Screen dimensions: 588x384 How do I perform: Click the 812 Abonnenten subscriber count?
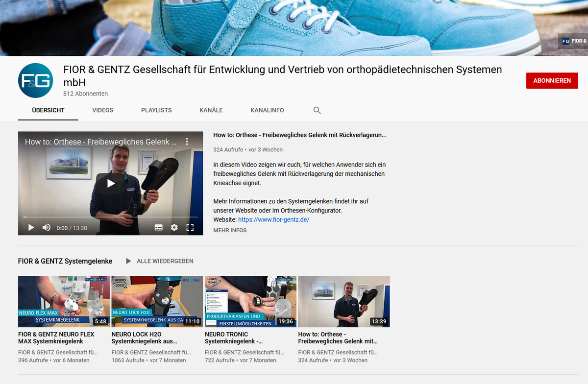click(x=86, y=94)
